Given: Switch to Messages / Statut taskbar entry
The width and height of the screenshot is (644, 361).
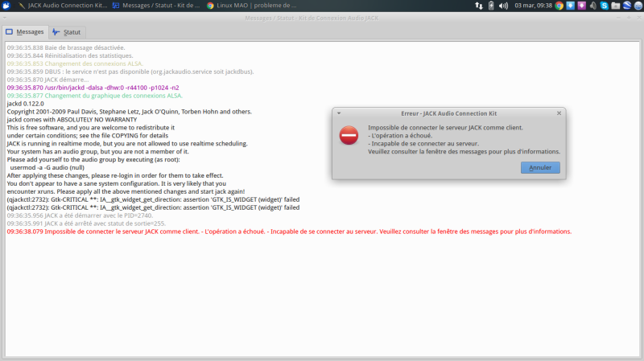Looking at the screenshot, I should coord(156,6).
